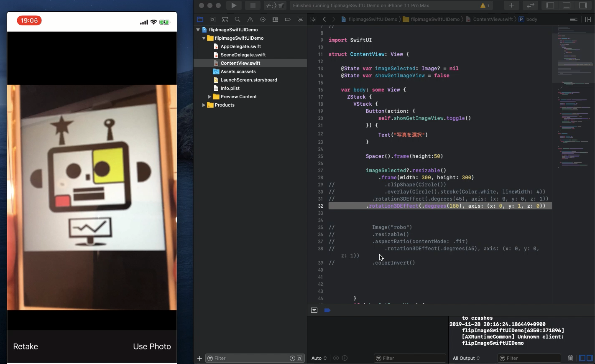Tap Use Photo in the simulator
Image resolution: width=595 pixels, height=364 pixels.
pyautogui.click(x=152, y=346)
